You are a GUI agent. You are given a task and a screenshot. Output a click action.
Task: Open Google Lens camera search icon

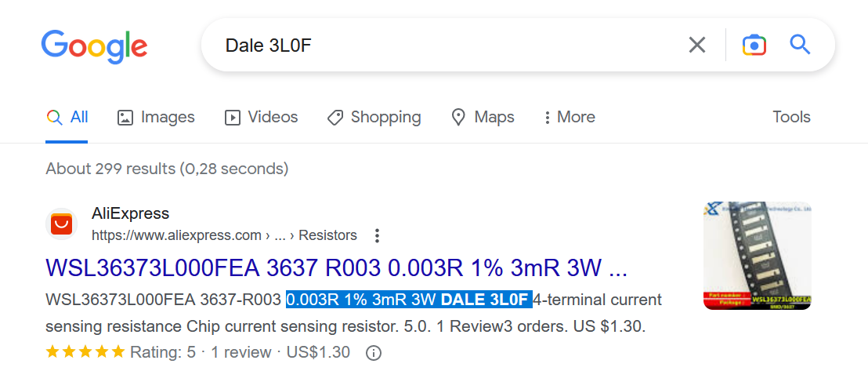(x=754, y=45)
